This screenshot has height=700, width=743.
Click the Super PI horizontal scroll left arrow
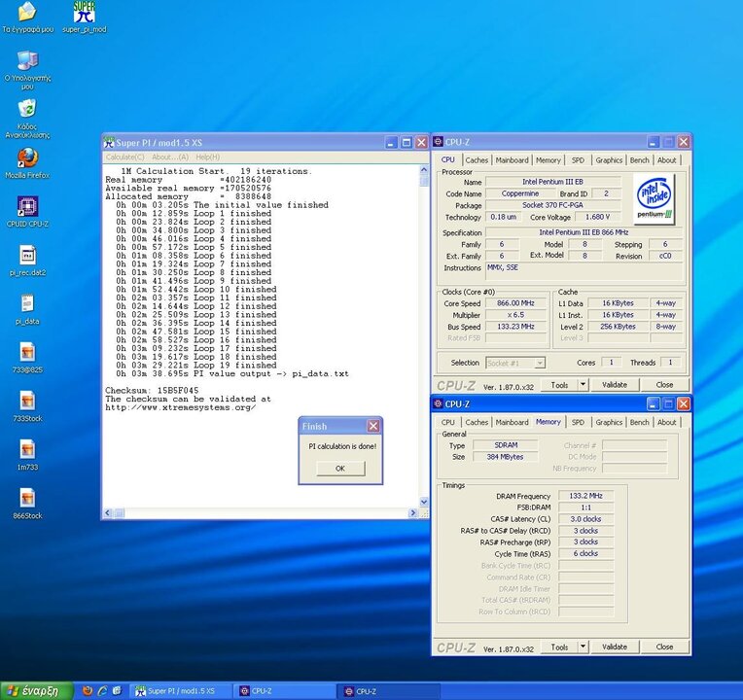pyautogui.click(x=108, y=512)
